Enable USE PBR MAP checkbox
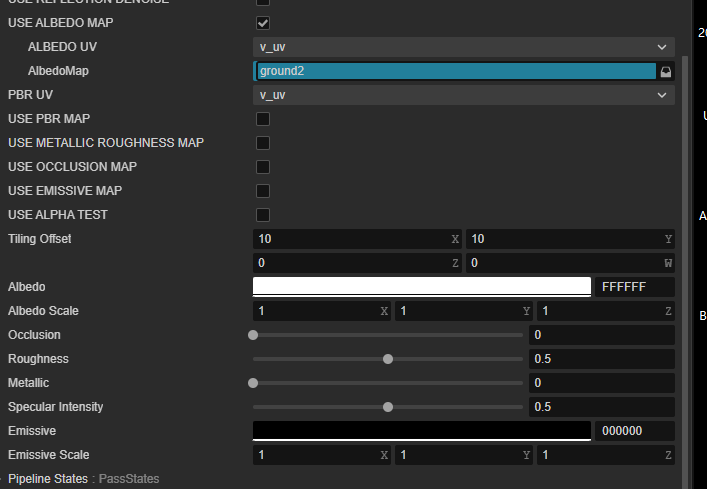 pos(263,119)
